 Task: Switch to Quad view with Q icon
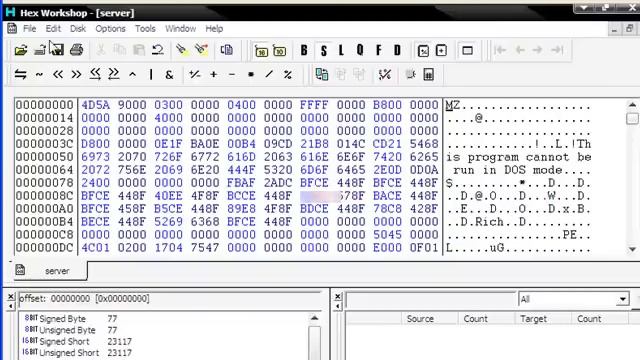(360, 50)
